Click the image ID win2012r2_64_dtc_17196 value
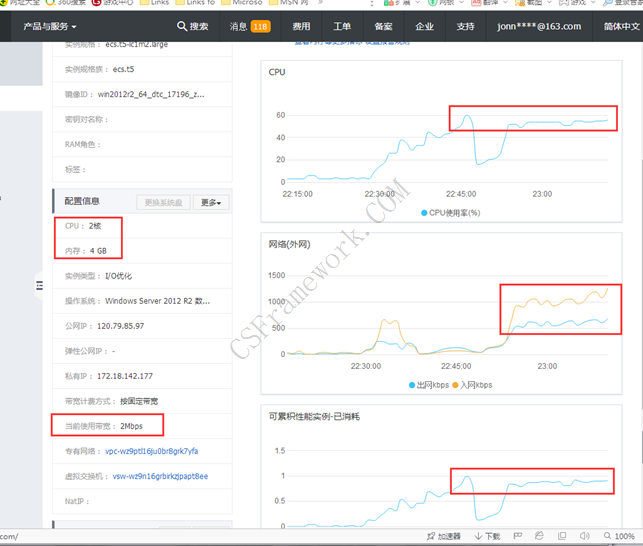The width and height of the screenshot is (643, 546). click(151, 94)
